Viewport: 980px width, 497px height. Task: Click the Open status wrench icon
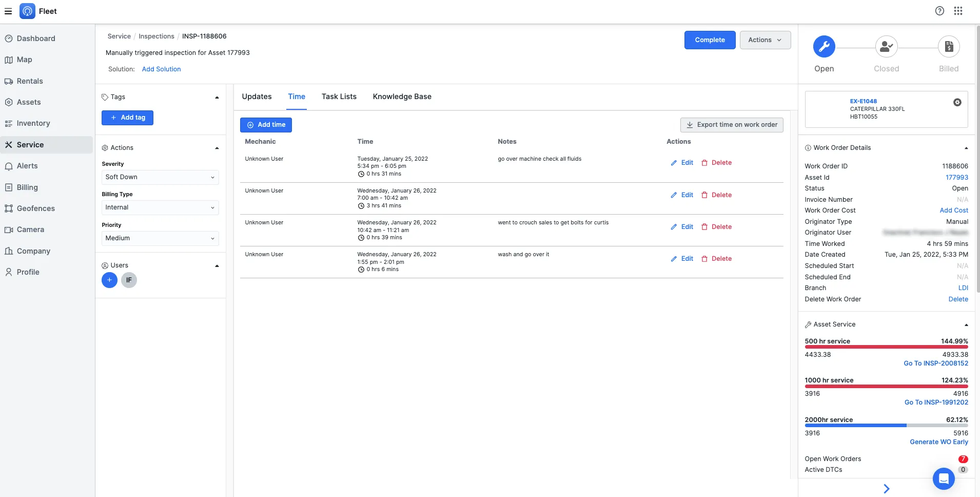pyautogui.click(x=824, y=47)
